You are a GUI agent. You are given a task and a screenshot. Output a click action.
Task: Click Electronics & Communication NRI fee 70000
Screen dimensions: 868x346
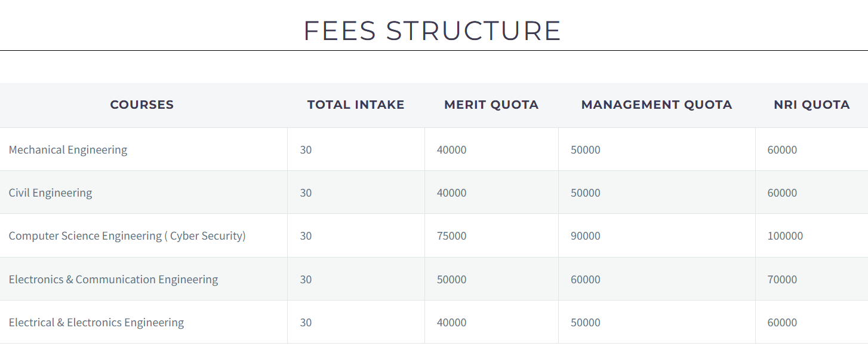782,279
